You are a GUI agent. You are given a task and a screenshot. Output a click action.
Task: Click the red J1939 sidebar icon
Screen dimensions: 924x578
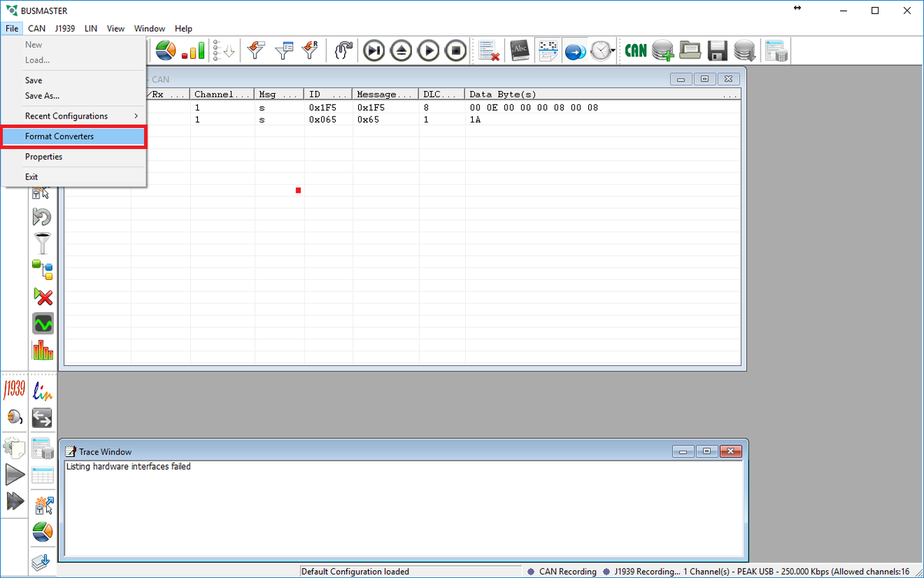(15, 390)
